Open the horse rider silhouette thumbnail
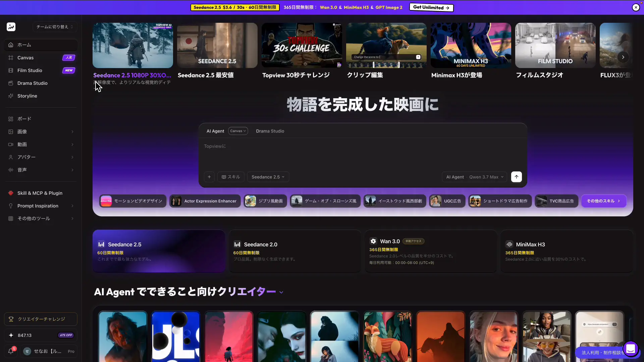 tap(440, 337)
